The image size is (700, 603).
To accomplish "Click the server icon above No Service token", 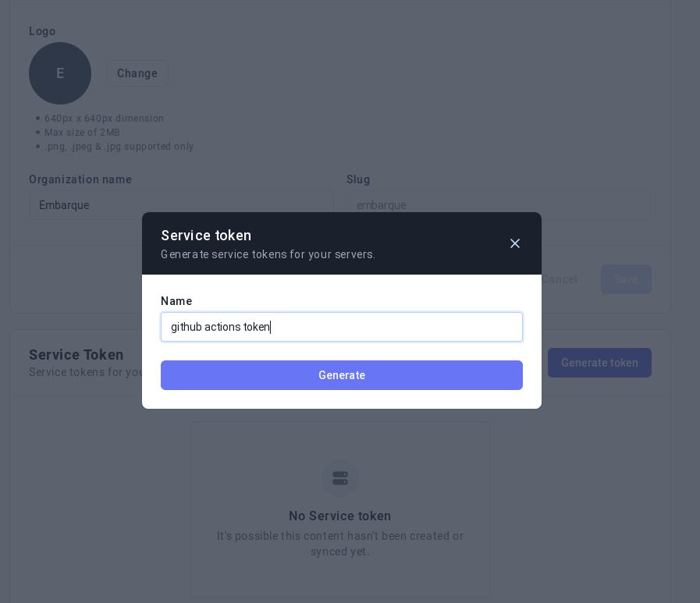I will 340,478.
